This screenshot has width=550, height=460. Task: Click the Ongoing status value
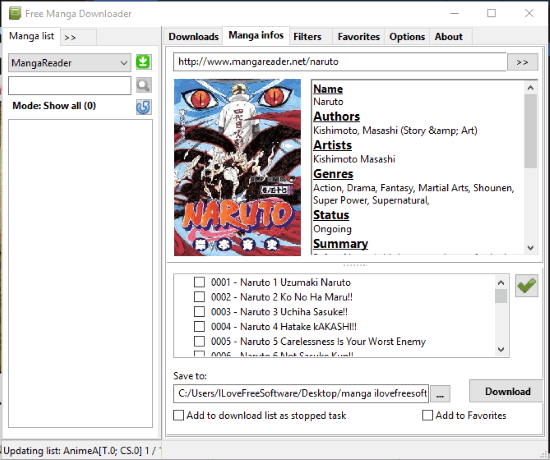[332, 229]
